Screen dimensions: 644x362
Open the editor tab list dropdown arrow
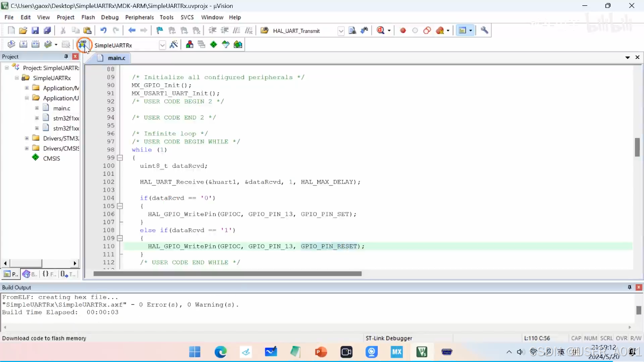pyautogui.click(x=628, y=57)
